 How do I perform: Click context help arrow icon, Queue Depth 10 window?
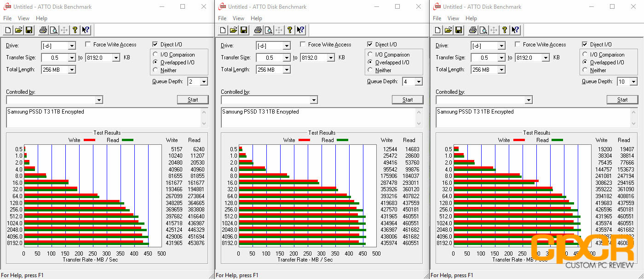coord(515,30)
